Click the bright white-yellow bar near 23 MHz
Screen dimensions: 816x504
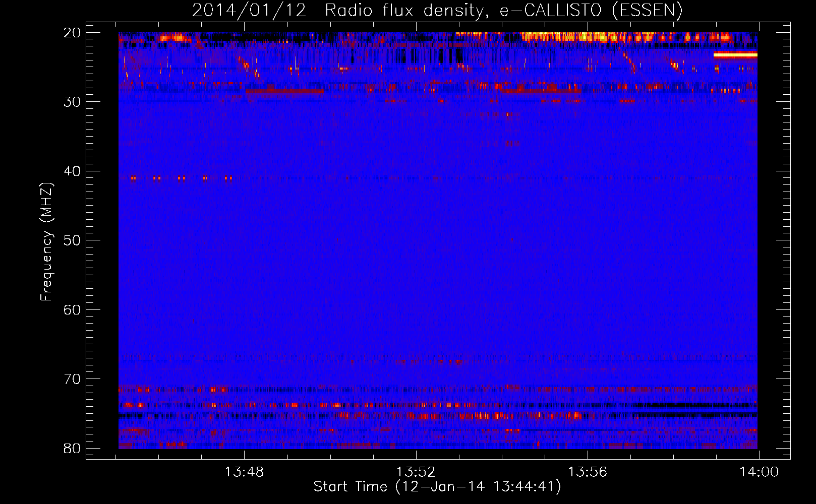coord(735,55)
